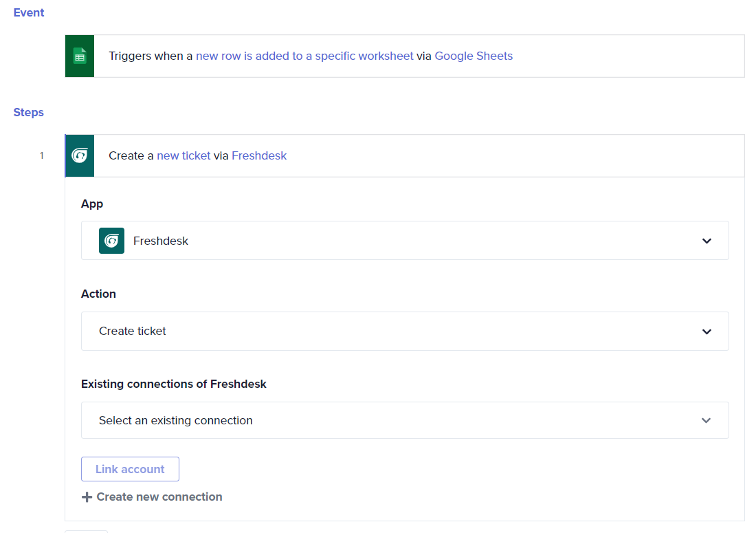Click the Freshdesk logo inside App dropdown
Viewport: 756px width, 533px height.
(111, 241)
